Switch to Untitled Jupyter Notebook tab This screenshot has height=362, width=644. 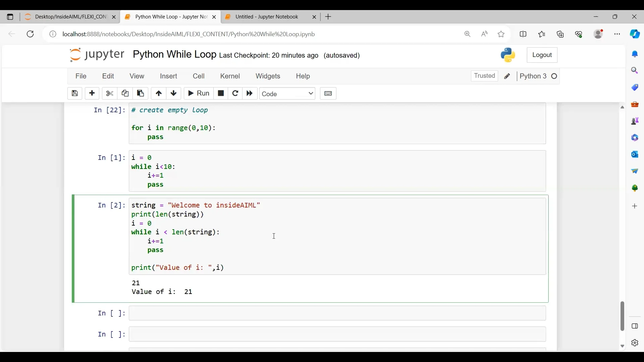pyautogui.click(x=267, y=17)
